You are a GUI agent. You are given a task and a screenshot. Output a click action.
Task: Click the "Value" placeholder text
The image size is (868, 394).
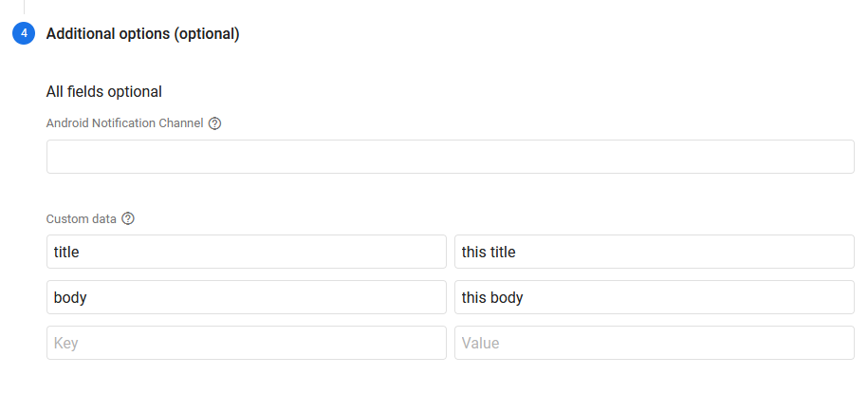[480, 343]
